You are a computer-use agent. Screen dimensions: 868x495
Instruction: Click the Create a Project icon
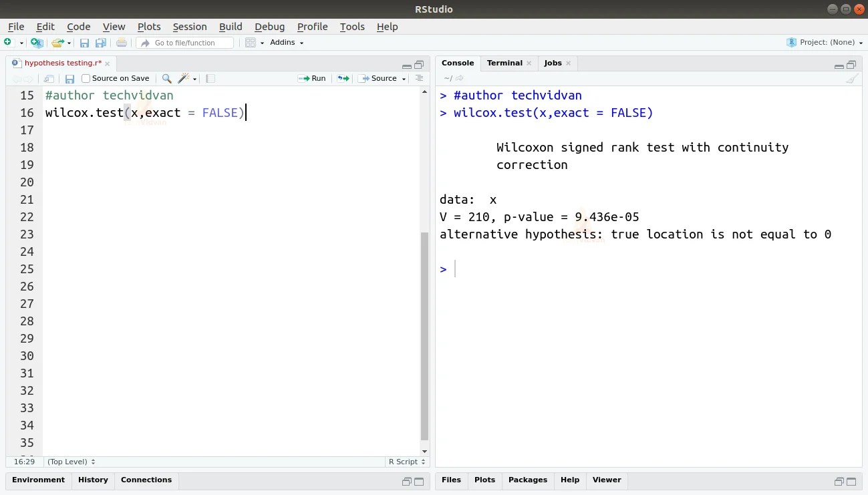(37, 43)
